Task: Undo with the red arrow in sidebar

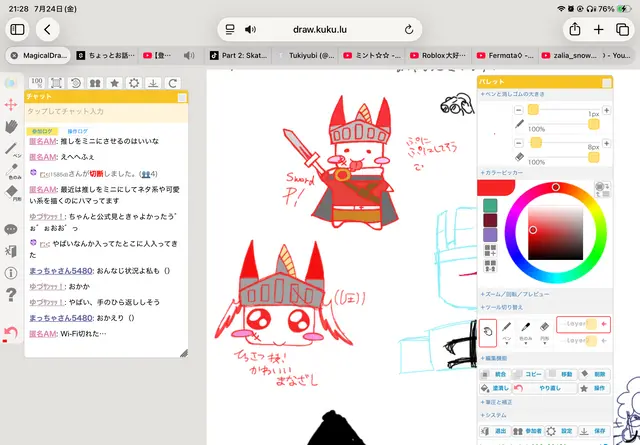Action: 10,334
